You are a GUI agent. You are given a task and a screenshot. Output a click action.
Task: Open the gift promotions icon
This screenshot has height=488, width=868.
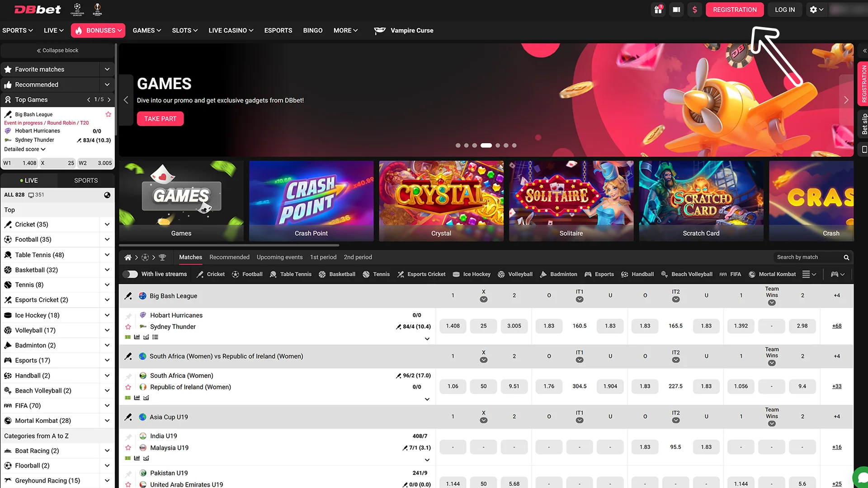(658, 9)
